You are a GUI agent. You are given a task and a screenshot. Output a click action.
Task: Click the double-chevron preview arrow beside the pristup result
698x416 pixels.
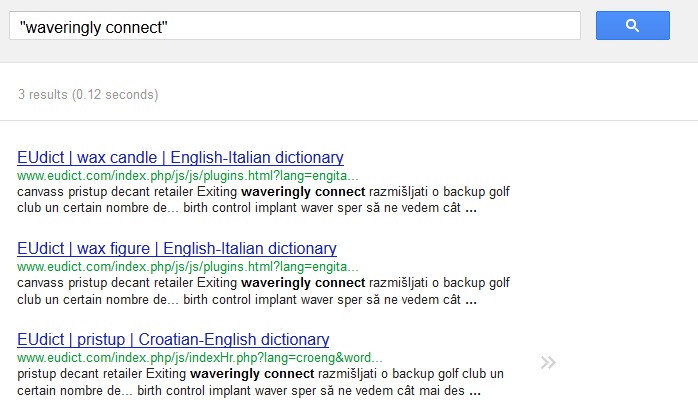click(548, 363)
